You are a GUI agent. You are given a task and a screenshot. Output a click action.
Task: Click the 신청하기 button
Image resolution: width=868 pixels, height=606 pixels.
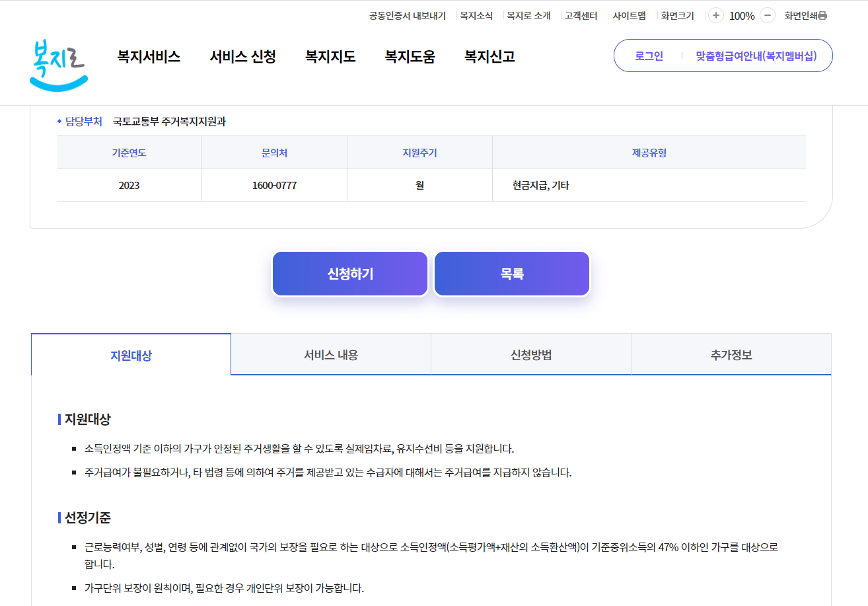[x=350, y=273]
